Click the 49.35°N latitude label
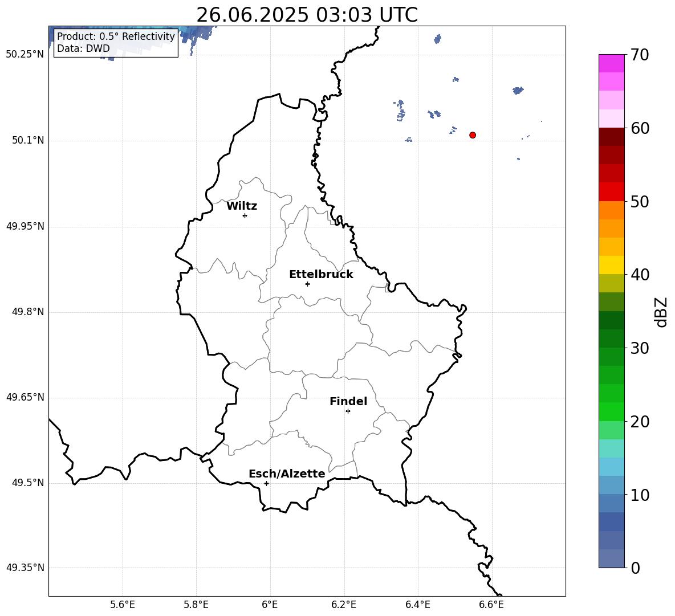 [x=25, y=568]
